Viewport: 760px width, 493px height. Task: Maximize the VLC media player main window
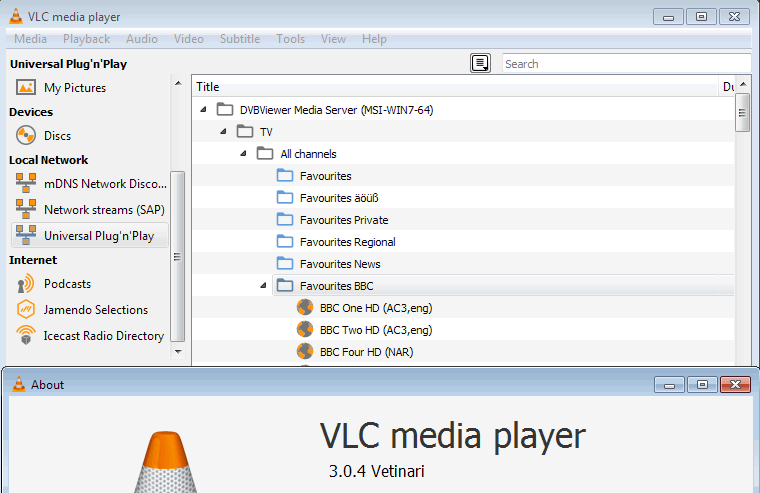pyautogui.click(x=701, y=16)
